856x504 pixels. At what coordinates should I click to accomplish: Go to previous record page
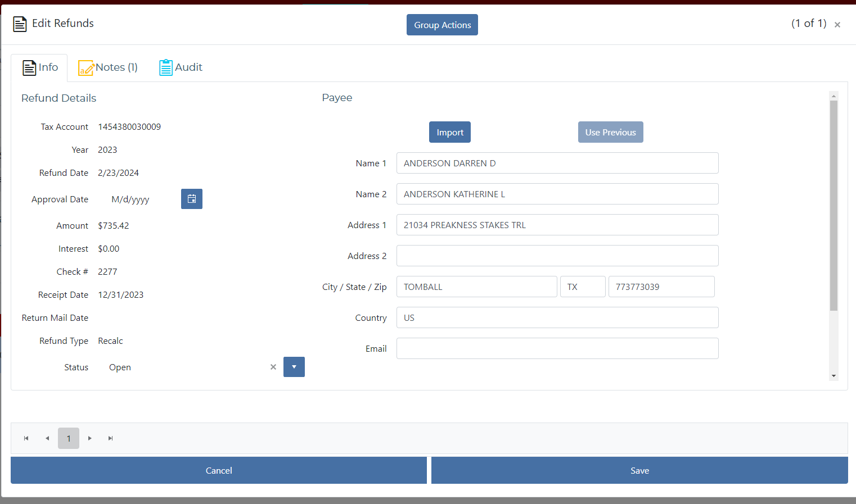pos(47,438)
